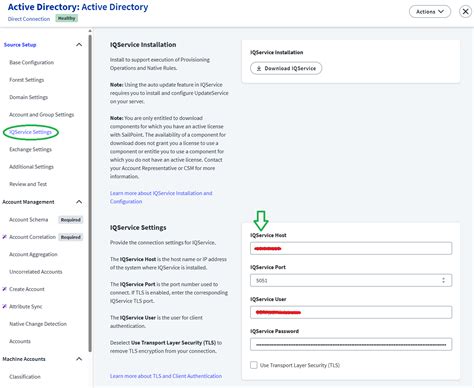Click the checkmark icon beside Account Correlation
474x388 pixels.
(x=5, y=237)
